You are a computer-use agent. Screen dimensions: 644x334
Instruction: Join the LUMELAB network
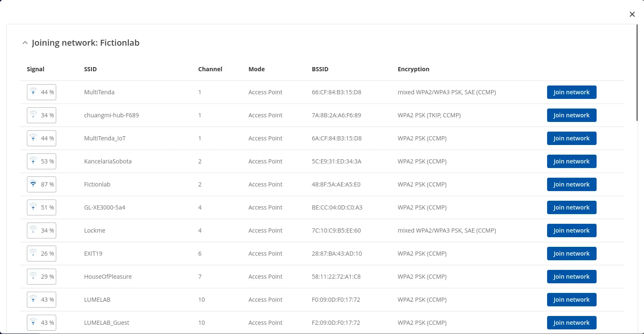[x=571, y=300]
